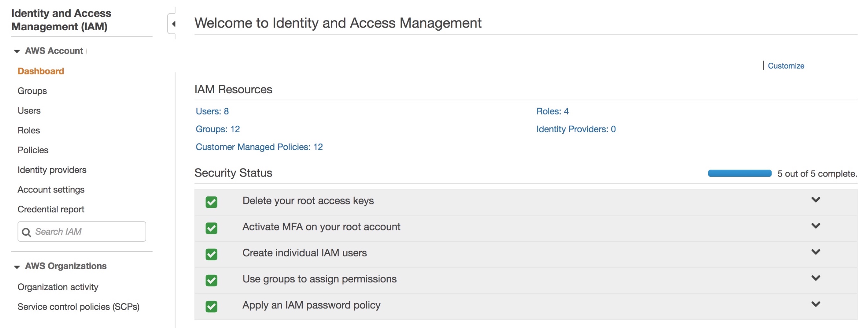Image resolution: width=868 pixels, height=328 pixels.
Task: Click the magnifier icon in Search IAM
Action: click(x=26, y=232)
